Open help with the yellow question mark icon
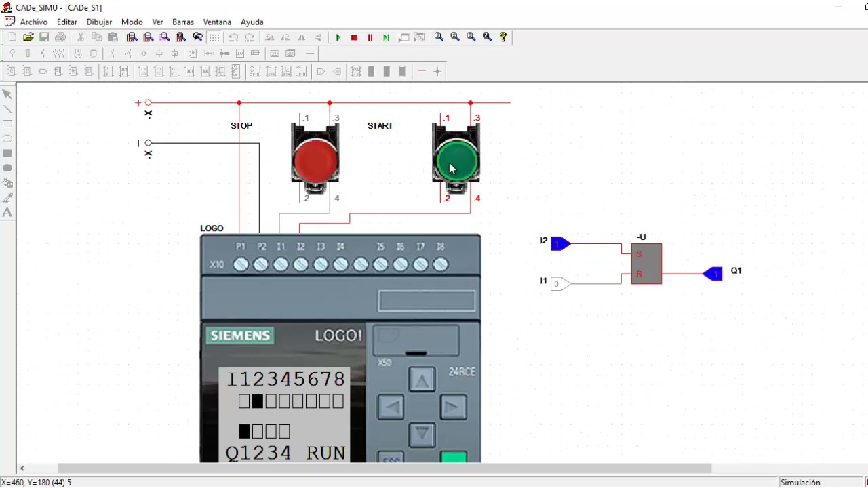Viewport: 868px width, 488px height. pos(503,37)
